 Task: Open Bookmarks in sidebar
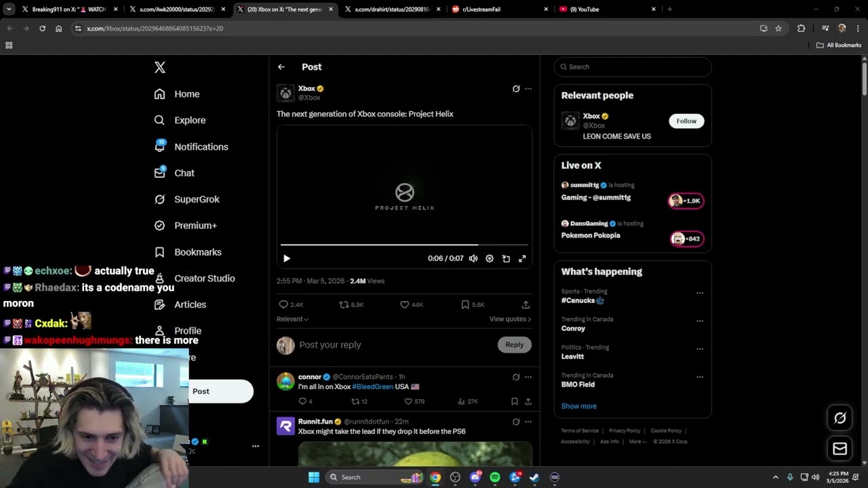(188, 252)
